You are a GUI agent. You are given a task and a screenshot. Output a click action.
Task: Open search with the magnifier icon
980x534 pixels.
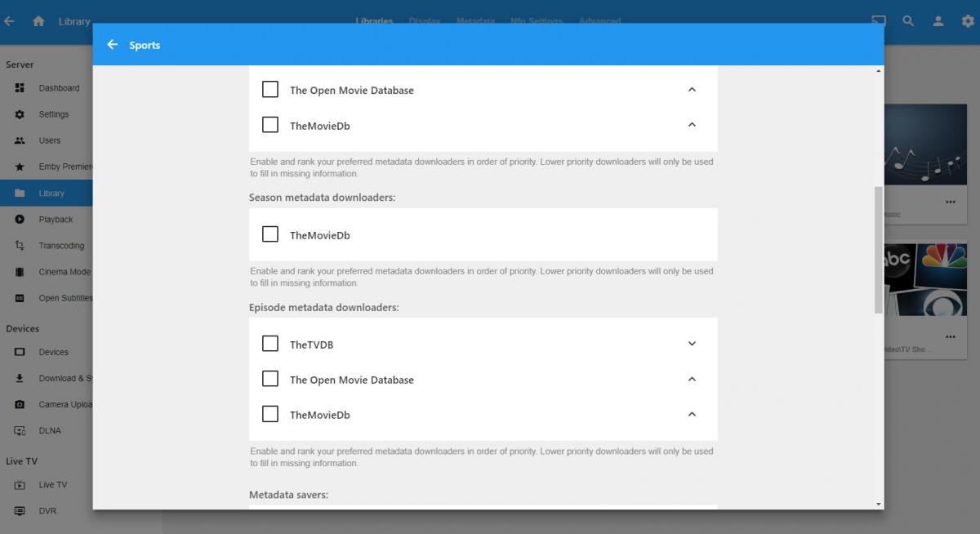[908, 21]
